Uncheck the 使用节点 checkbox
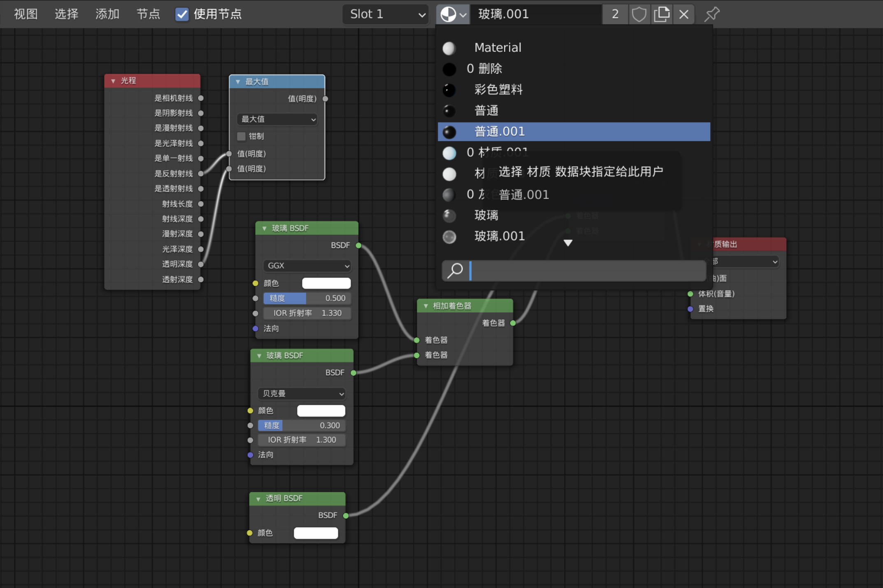Viewport: 883px width, 588px height. pos(182,14)
